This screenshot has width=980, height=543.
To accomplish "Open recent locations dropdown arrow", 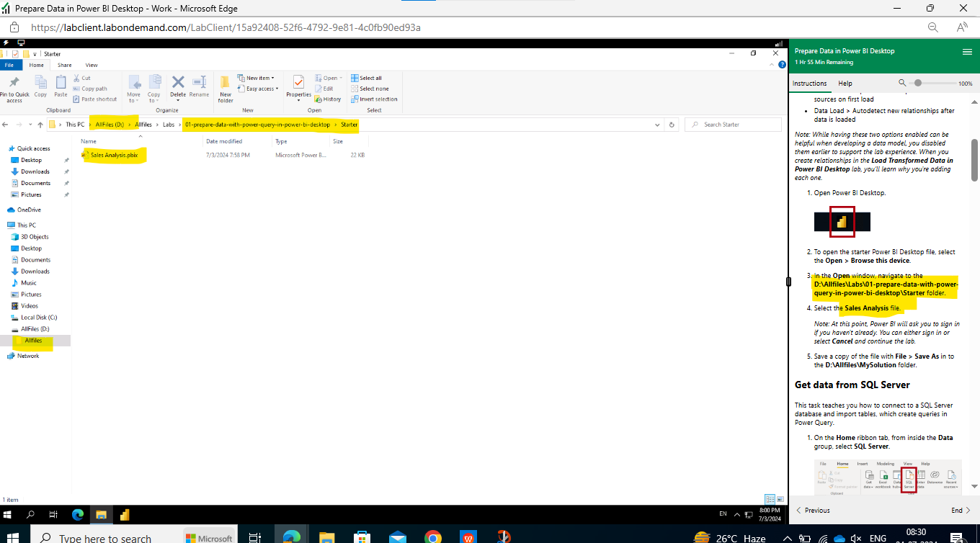I will coord(31,125).
